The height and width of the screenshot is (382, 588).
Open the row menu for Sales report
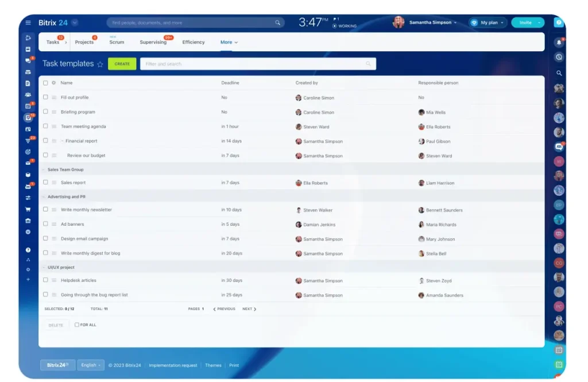tap(54, 183)
